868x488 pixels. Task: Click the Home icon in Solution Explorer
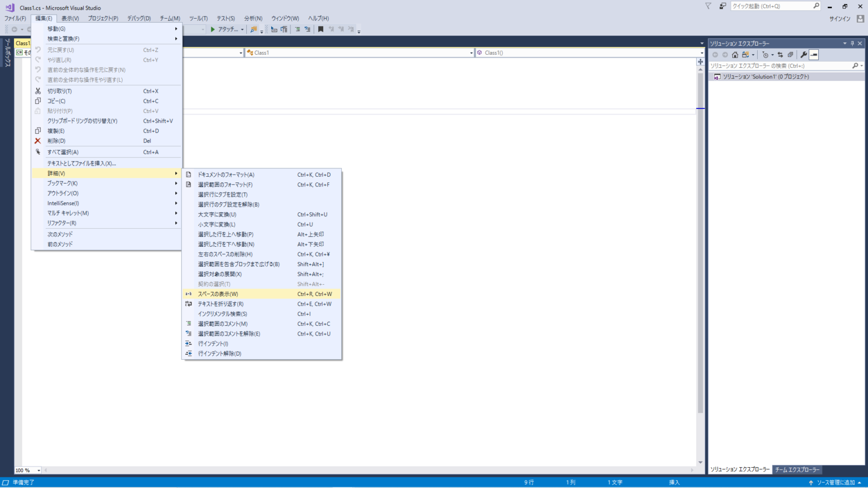click(735, 55)
